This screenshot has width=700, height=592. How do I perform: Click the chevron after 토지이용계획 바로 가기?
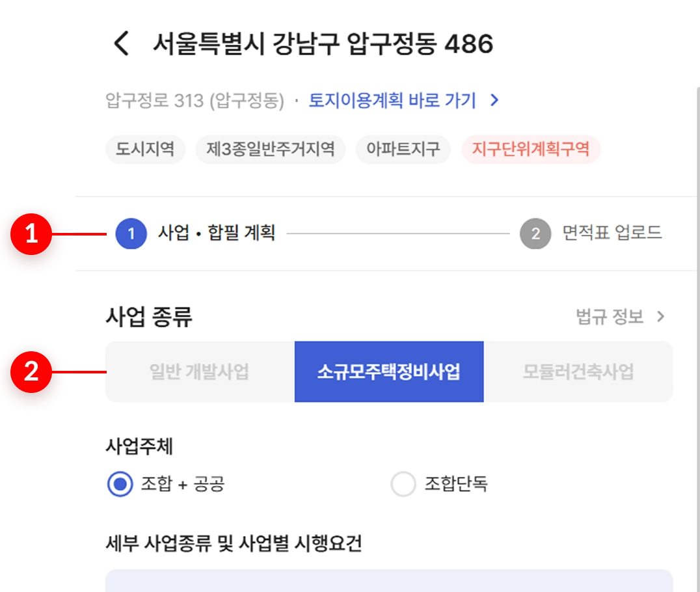click(494, 100)
